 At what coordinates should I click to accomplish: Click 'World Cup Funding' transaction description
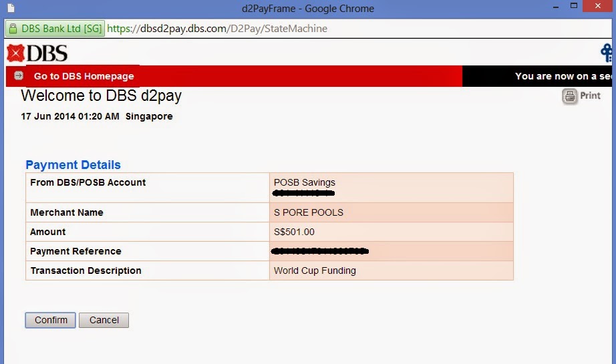(x=315, y=270)
